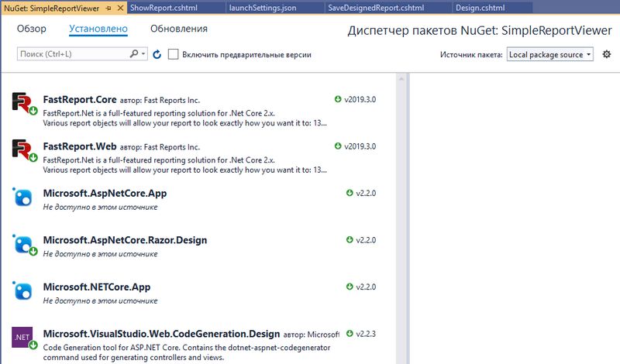Expand the search box options arrow
This screenshot has width=620, height=364.
pyautogui.click(x=143, y=55)
